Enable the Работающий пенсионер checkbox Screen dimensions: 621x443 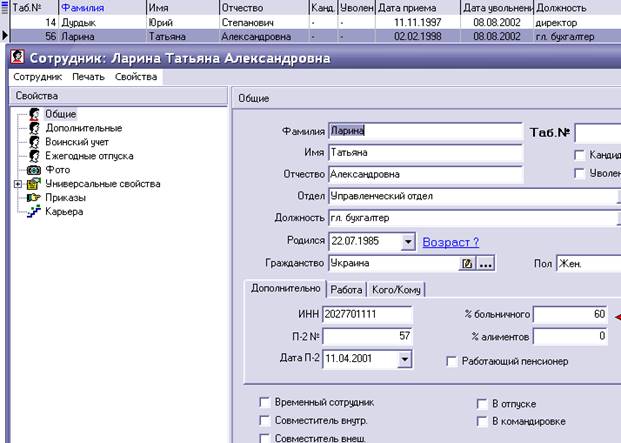(x=452, y=361)
